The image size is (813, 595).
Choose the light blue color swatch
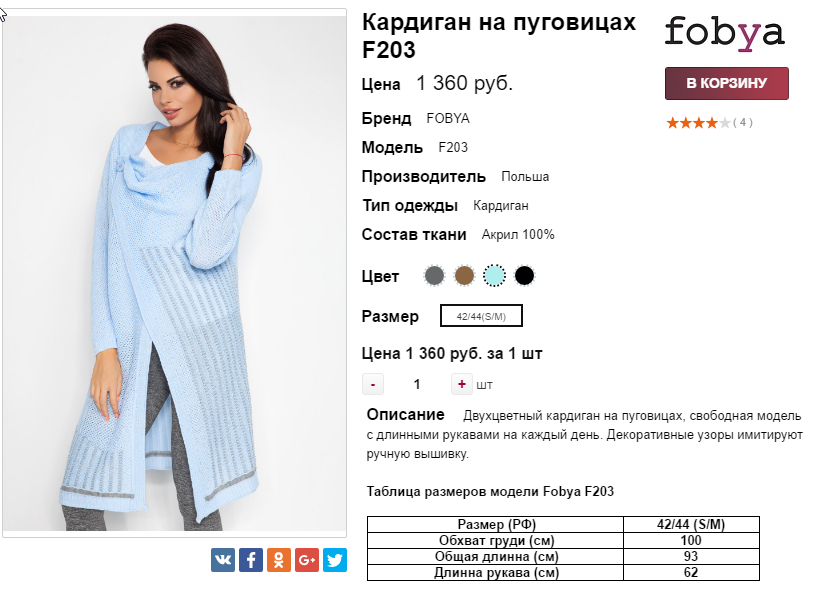(494, 276)
